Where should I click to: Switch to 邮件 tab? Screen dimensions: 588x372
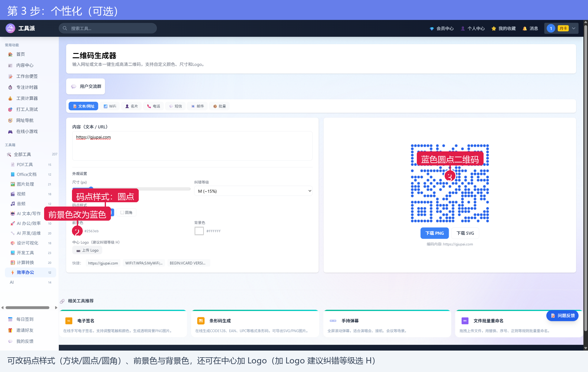(198, 106)
